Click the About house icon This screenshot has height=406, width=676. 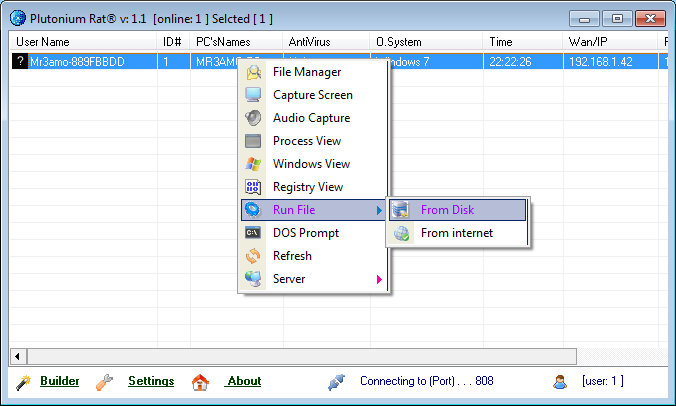coord(200,382)
